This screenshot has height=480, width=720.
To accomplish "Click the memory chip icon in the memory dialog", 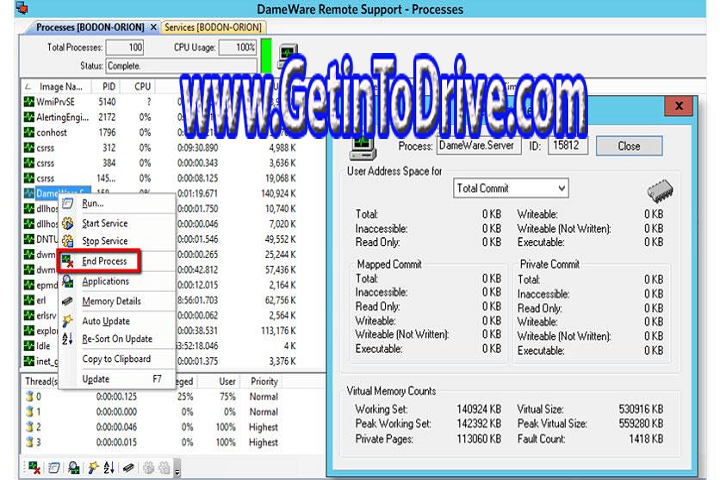I will click(660, 191).
